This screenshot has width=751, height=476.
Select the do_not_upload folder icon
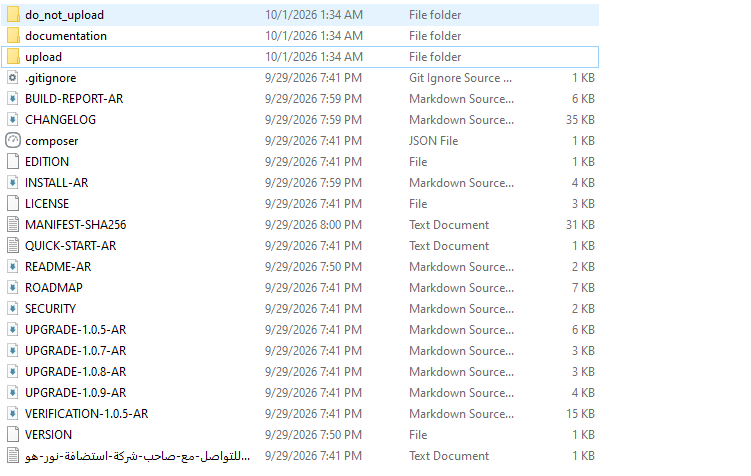(x=13, y=15)
